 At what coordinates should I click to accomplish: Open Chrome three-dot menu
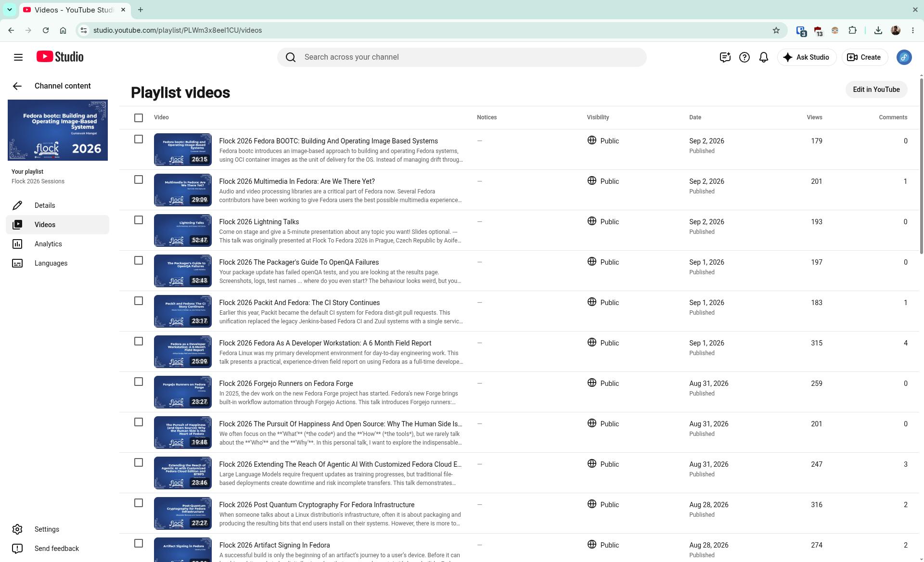[x=913, y=30]
